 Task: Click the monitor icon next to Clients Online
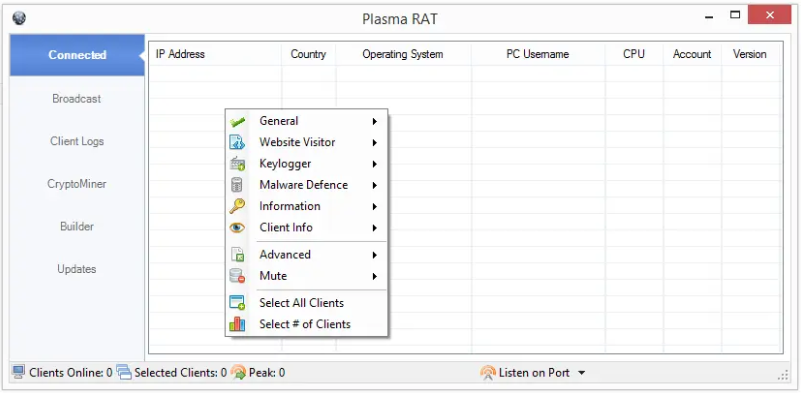tap(19, 373)
